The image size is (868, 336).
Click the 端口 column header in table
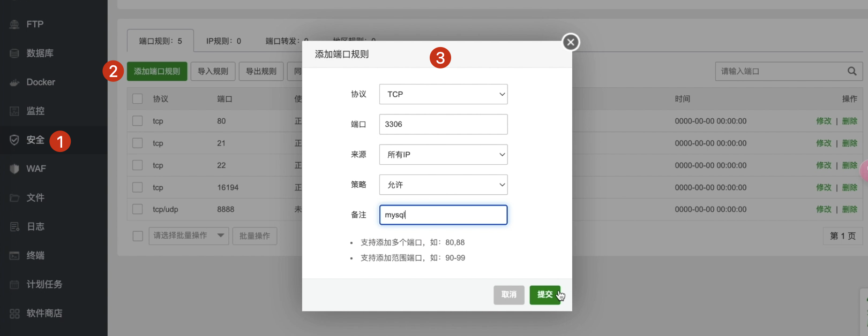(x=225, y=99)
